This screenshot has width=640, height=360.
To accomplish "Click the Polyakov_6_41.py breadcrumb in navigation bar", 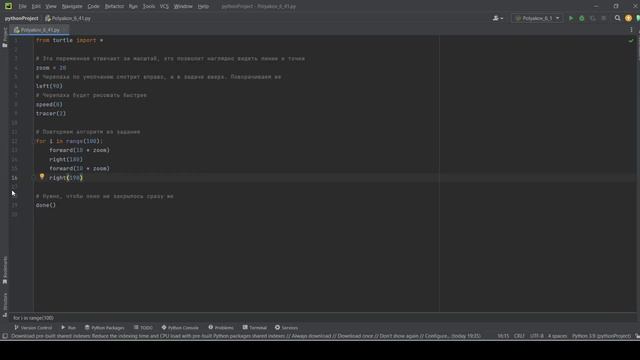I will click(x=68, y=18).
